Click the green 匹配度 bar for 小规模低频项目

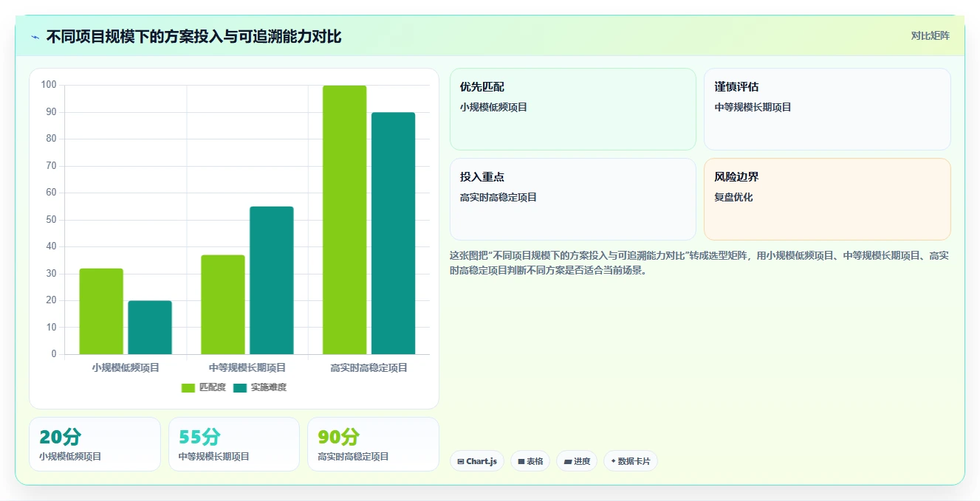[101, 311]
